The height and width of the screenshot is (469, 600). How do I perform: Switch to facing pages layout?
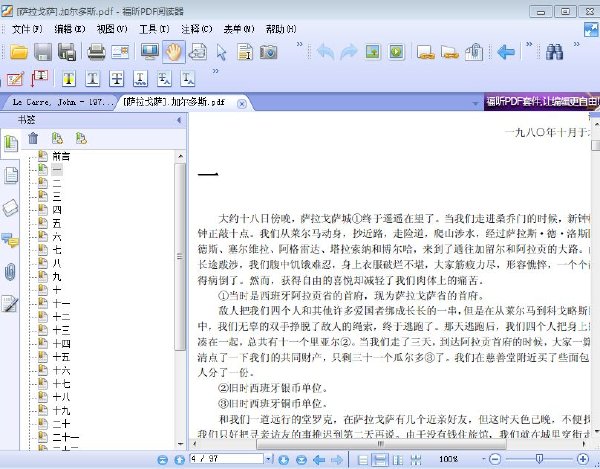click(398, 459)
